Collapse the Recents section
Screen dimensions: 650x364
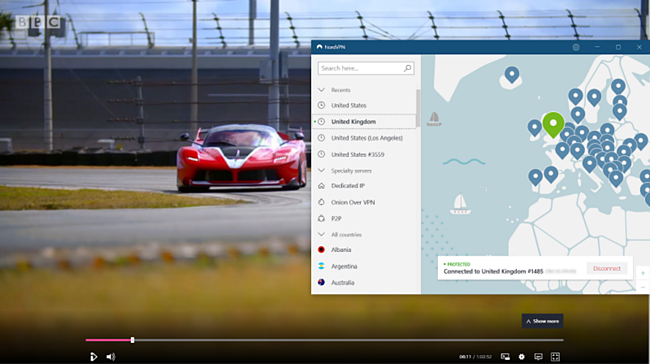(x=321, y=90)
